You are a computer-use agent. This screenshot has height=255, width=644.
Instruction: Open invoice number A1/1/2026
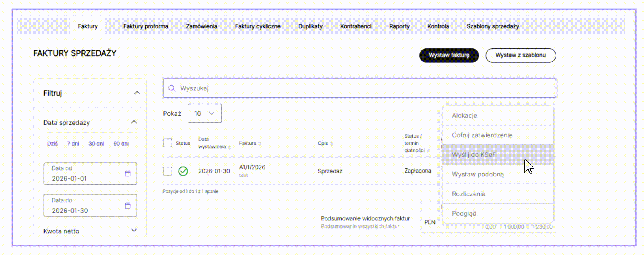click(252, 167)
